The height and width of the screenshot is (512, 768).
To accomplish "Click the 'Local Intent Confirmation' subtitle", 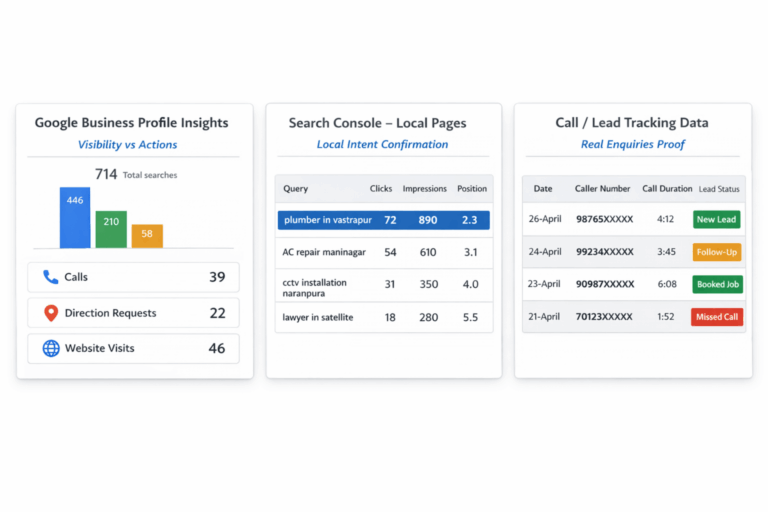I will pos(382,145).
